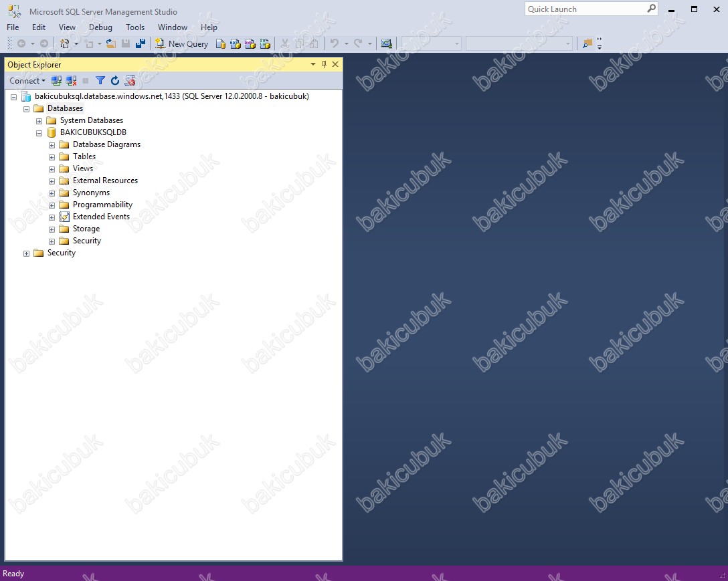Expand the Programmability folder
This screenshot has height=581, width=728.
52,205
